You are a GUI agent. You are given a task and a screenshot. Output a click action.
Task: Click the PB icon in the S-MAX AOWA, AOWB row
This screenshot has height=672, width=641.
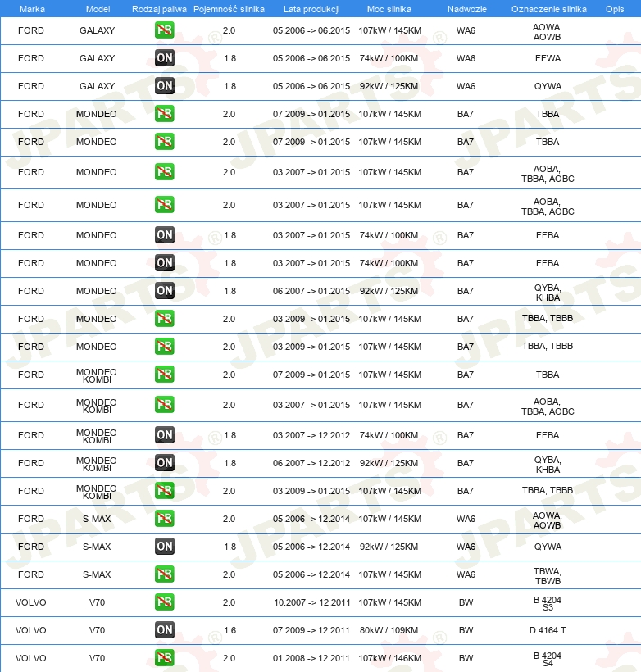click(165, 519)
